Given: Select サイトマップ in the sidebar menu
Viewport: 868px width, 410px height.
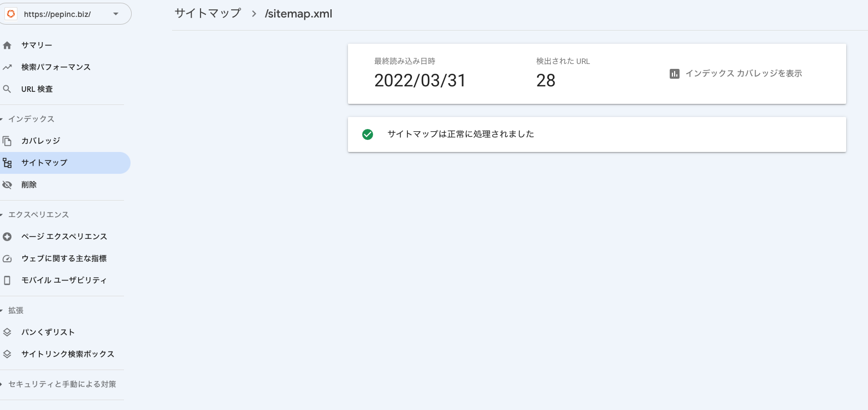Looking at the screenshot, I should pyautogui.click(x=65, y=163).
